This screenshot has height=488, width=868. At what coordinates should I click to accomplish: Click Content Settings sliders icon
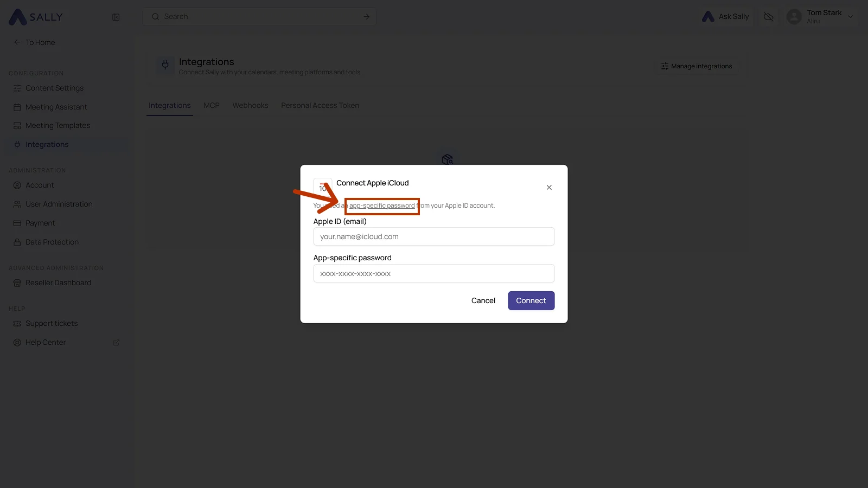(x=17, y=88)
